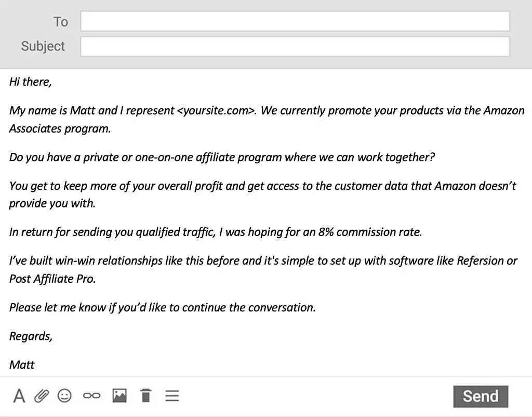Click the "Regards," closing line
532x417 pixels.
pos(31,336)
